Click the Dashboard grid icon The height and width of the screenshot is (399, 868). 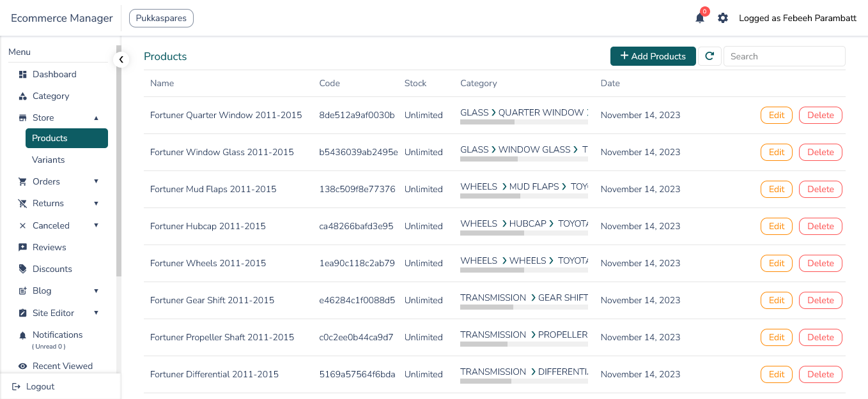[x=23, y=75]
